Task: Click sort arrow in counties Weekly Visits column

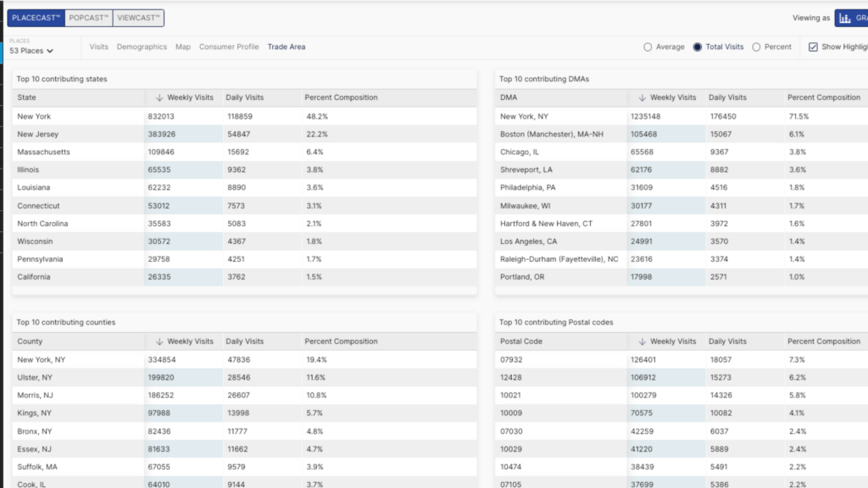Action: click(x=159, y=341)
